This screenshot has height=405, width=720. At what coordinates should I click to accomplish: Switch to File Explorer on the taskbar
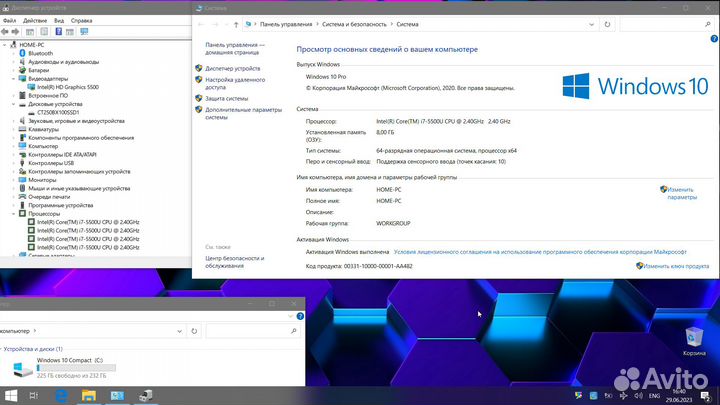point(89,395)
